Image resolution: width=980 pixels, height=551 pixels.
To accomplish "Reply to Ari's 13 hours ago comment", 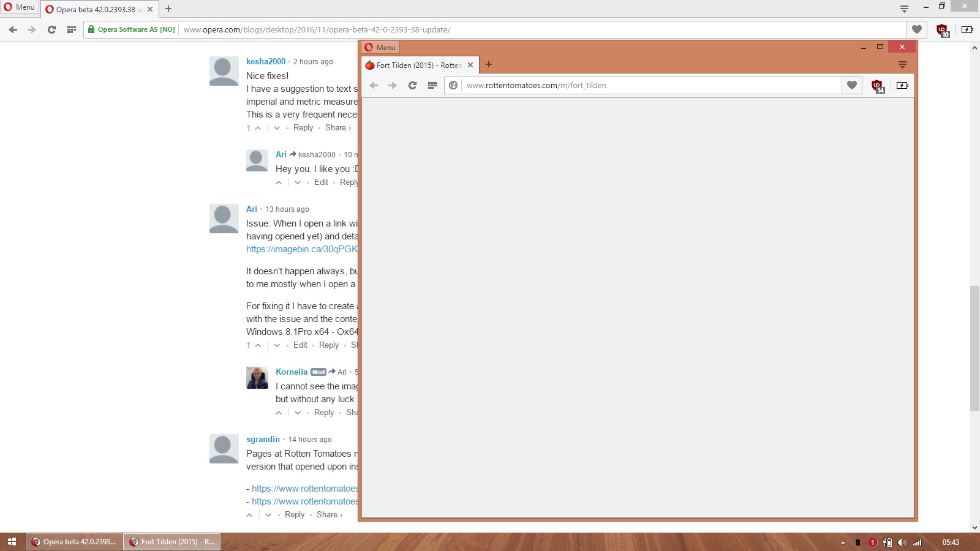I will 329,345.
